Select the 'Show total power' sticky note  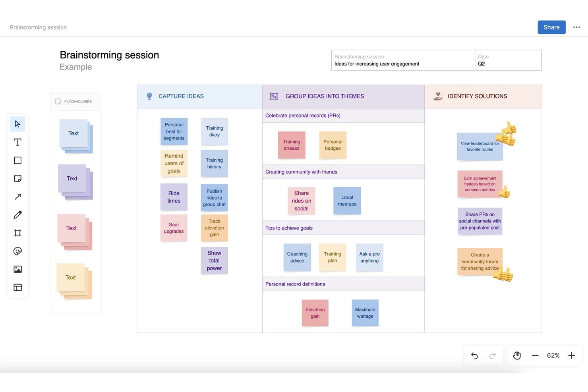(215, 261)
